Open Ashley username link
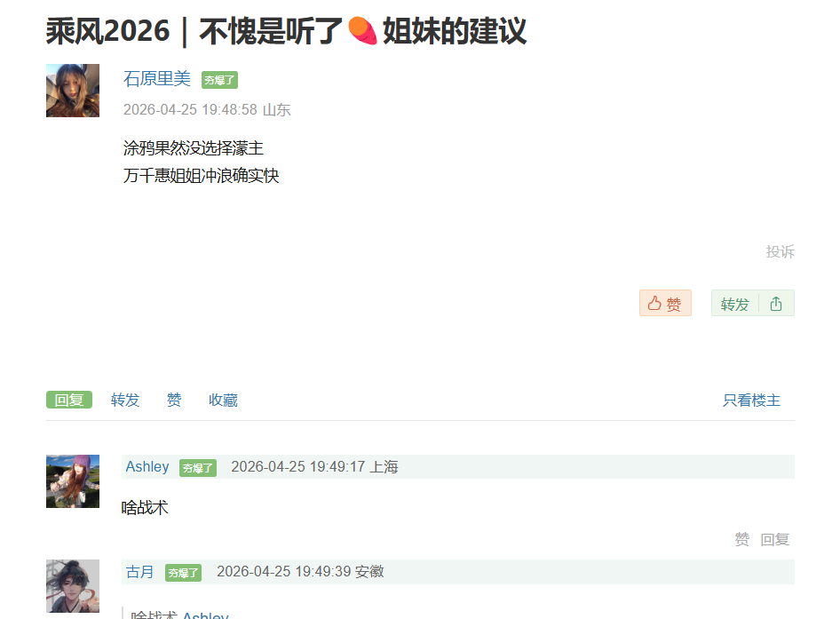The width and height of the screenshot is (840, 619). click(x=147, y=467)
